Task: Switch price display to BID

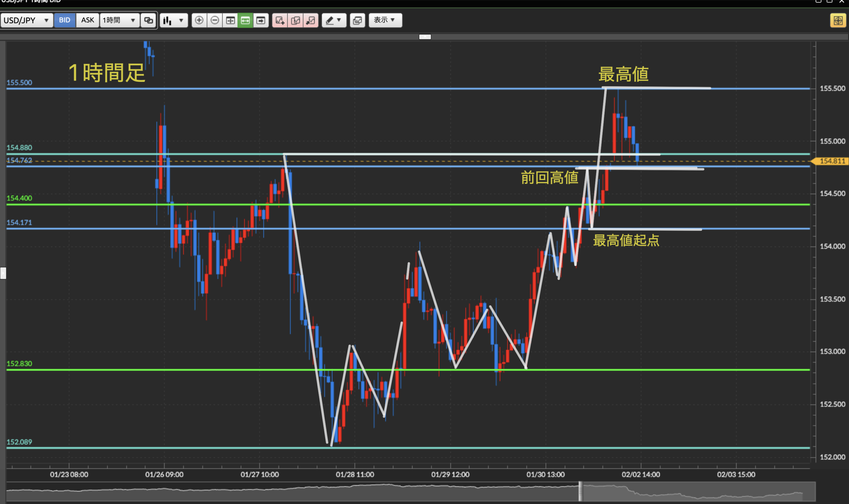Action: click(x=65, y=20)
